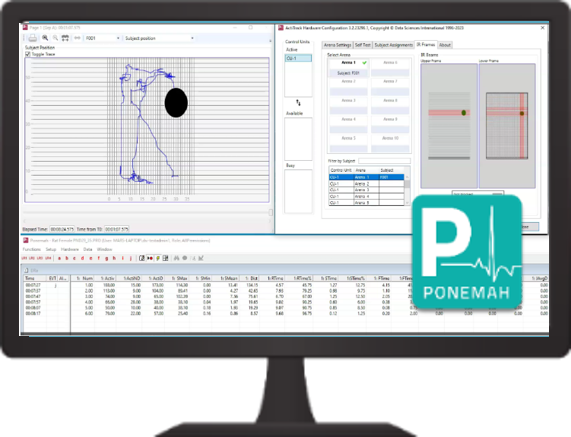Click the 1: SMax column header
This screenshot has width=571, height=437.
[x=178, y=278]
